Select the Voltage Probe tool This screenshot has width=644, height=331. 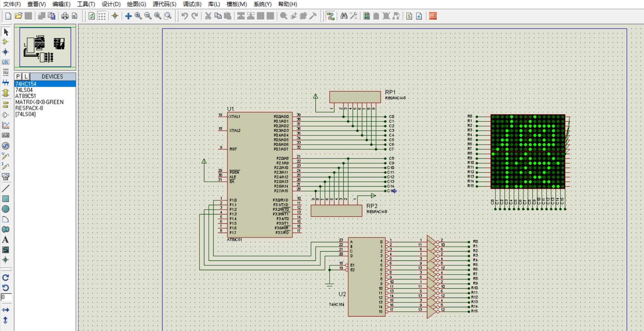(6, 156)
